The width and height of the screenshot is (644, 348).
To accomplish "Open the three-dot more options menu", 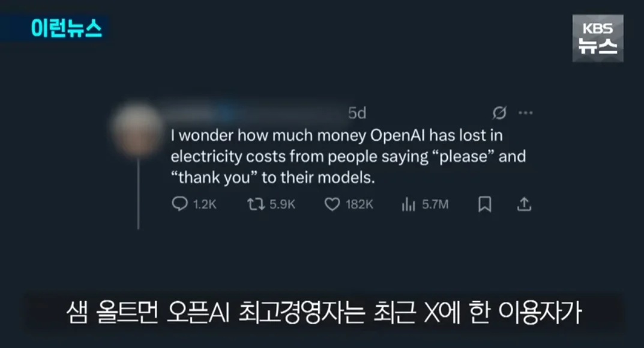I will (526, 112).
